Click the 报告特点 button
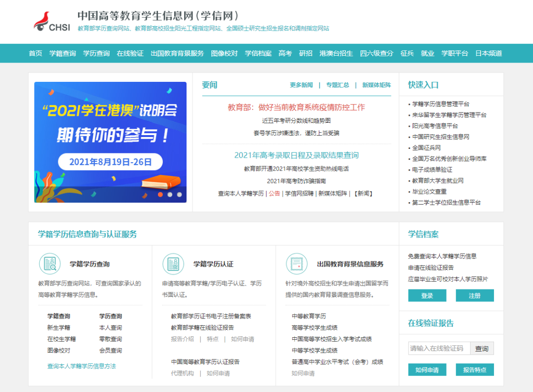The width and height of the screenshot is (533, 392). [474, 370]
